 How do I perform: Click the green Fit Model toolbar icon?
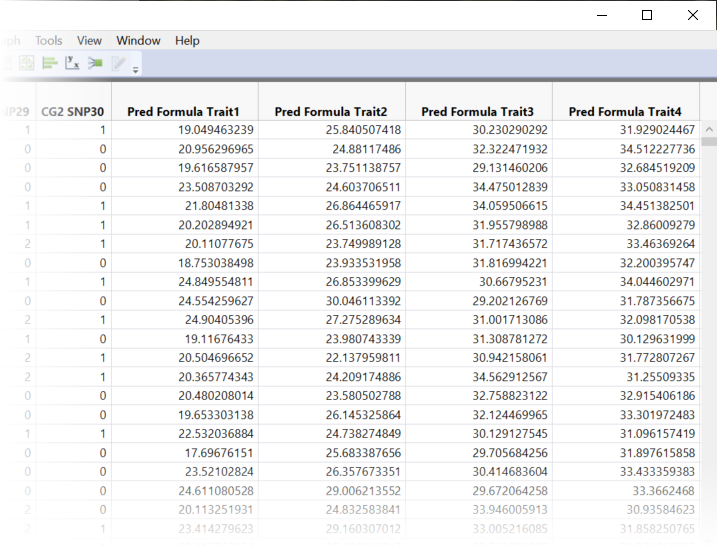(95, 63)
